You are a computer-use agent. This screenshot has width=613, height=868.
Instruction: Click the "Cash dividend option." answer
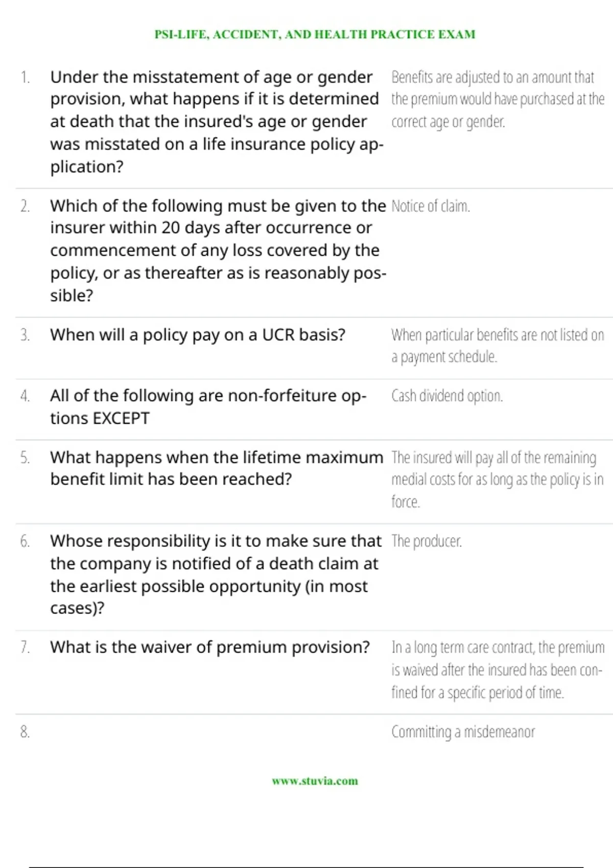point(447,396)
